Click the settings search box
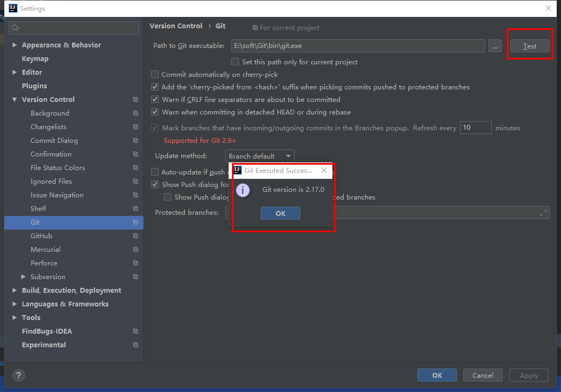Screen dimensions: 561x392 [x=74, y=28]
